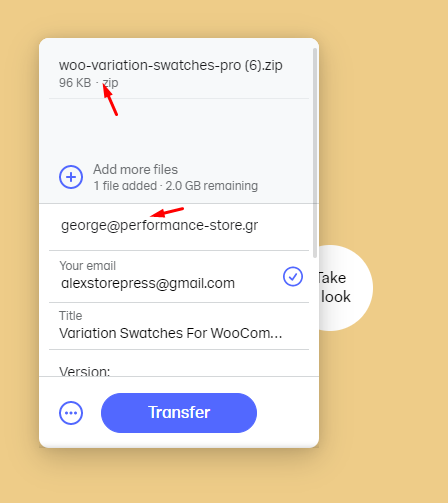Click the 'Add more files' label
Viewport: 448px width, 503px height.
click(135, 169)
